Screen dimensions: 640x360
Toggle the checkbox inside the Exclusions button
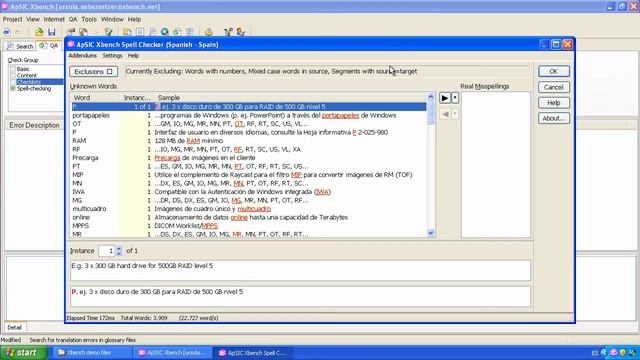click(109, 71)
